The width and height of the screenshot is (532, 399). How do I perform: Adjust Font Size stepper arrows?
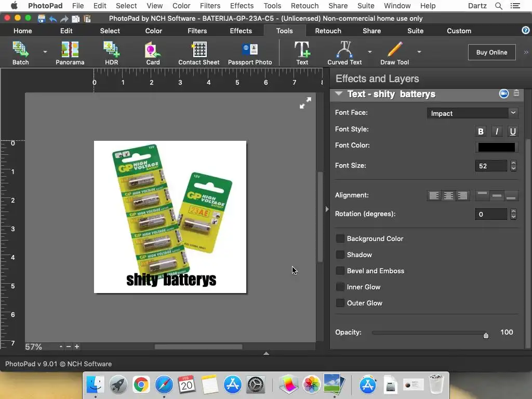[x=513, y=166]
